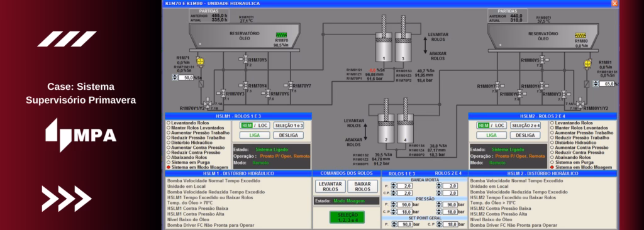Toggle REM / LOC for HSLM2

click(491, 125)
